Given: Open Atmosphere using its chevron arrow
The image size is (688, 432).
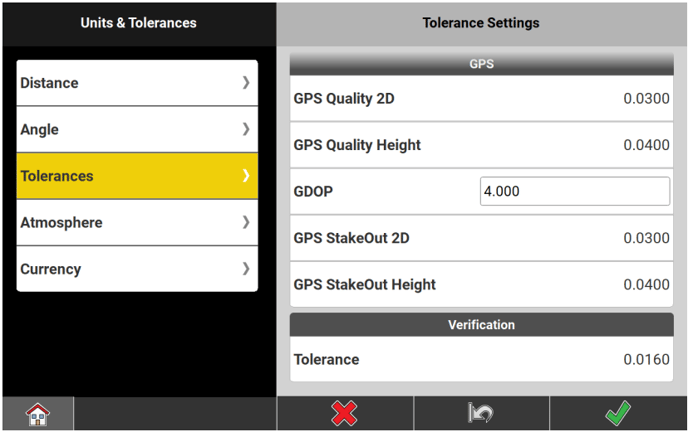Looking at the screenshot, I should click(246, 222).
